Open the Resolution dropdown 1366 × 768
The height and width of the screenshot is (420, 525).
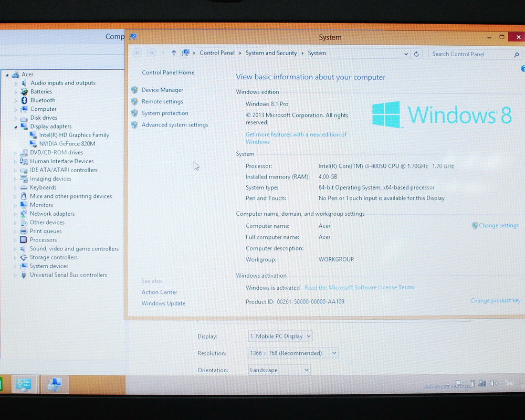(293, 353)
